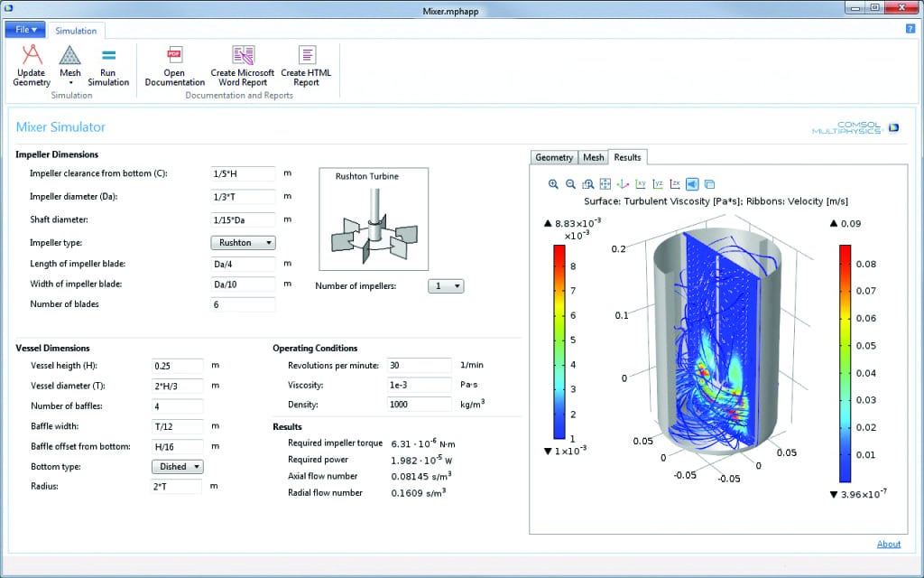Expand the Number of impellers dropdown
The height and width of the screenshot is (578, 924).
[x=445, y=286]
